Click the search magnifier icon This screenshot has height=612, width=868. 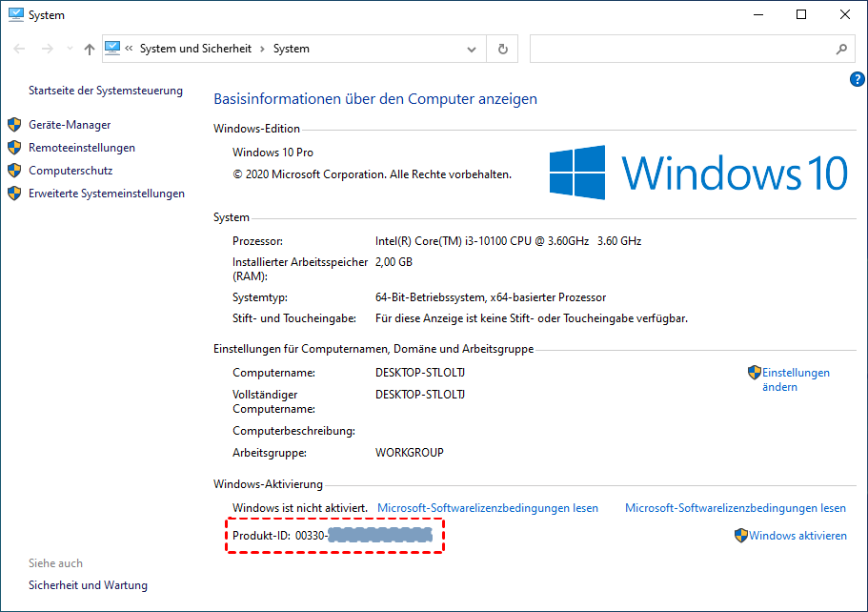(841, 49)
